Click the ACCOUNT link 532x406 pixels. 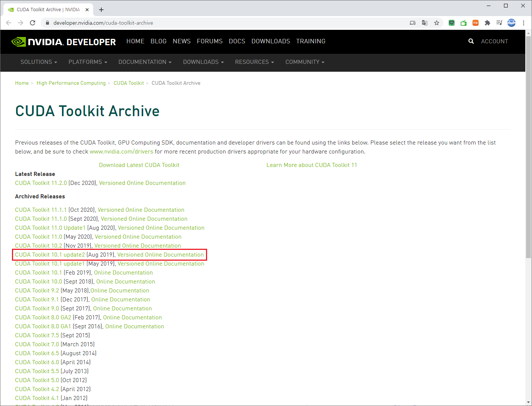tap(495, 41)
